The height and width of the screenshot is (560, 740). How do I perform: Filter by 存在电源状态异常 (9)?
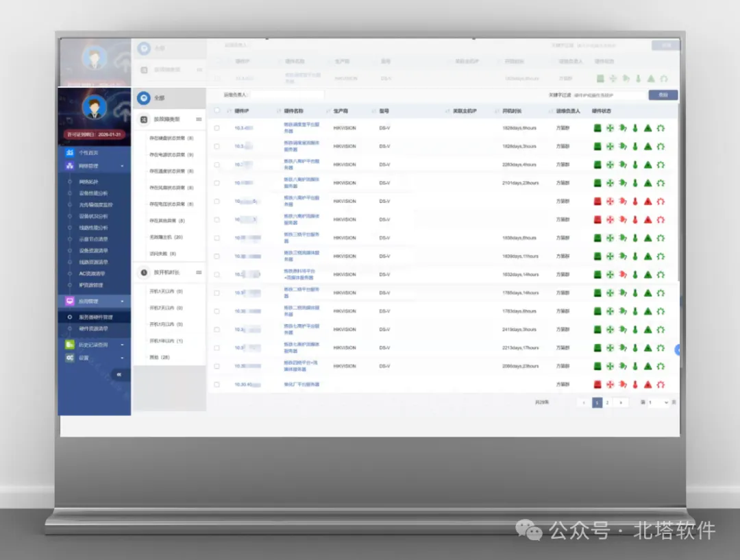click(171, 155)
